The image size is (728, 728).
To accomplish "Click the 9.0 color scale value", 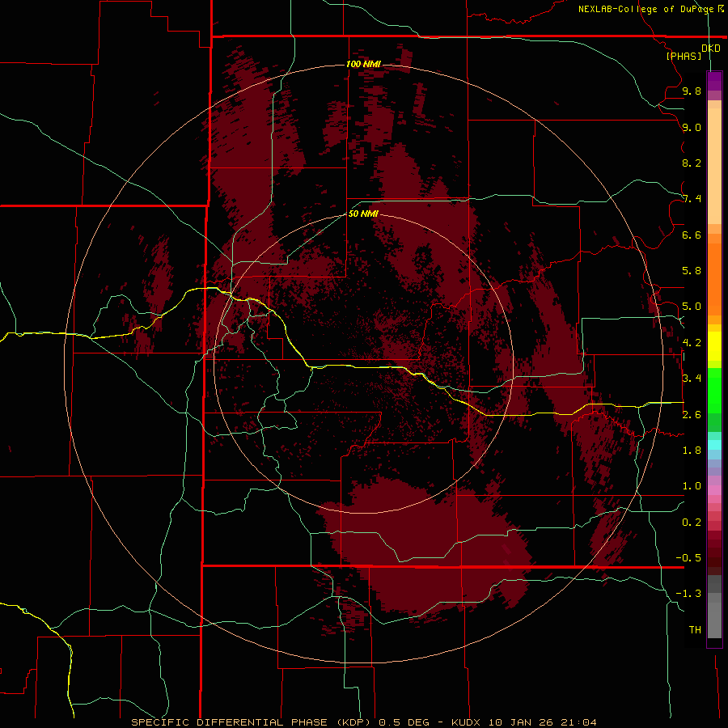I will point(692,127).
